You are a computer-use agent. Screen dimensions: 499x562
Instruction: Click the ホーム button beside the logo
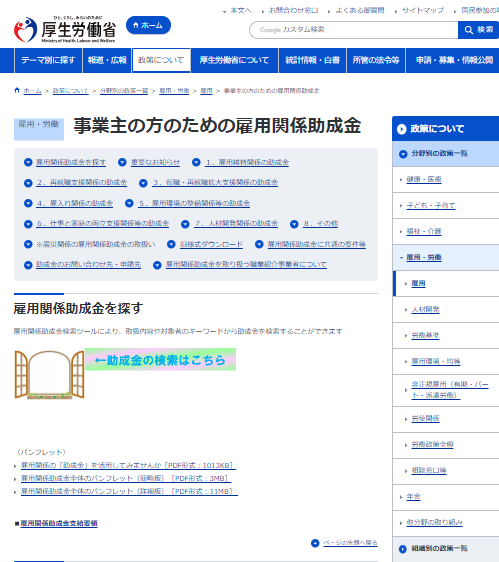(x=148, y=25)
